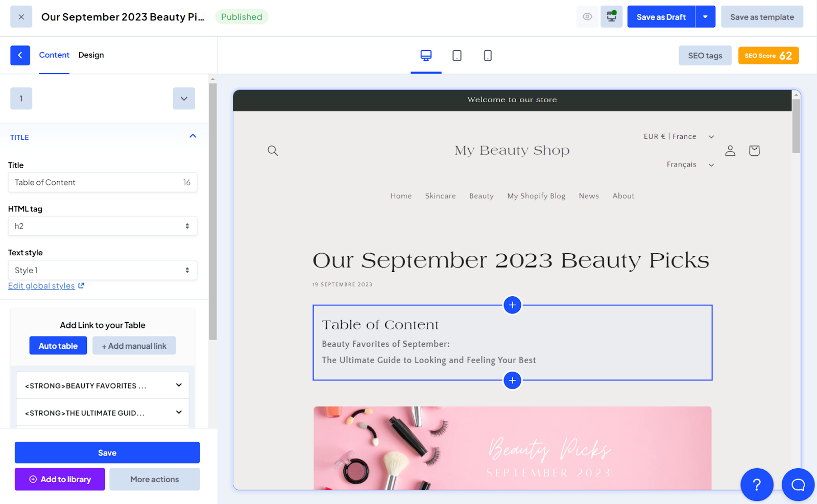This screenshot has height=504, width=817.
Task: Click the plus icon above the Table of Content
Action: pos(512,305)
